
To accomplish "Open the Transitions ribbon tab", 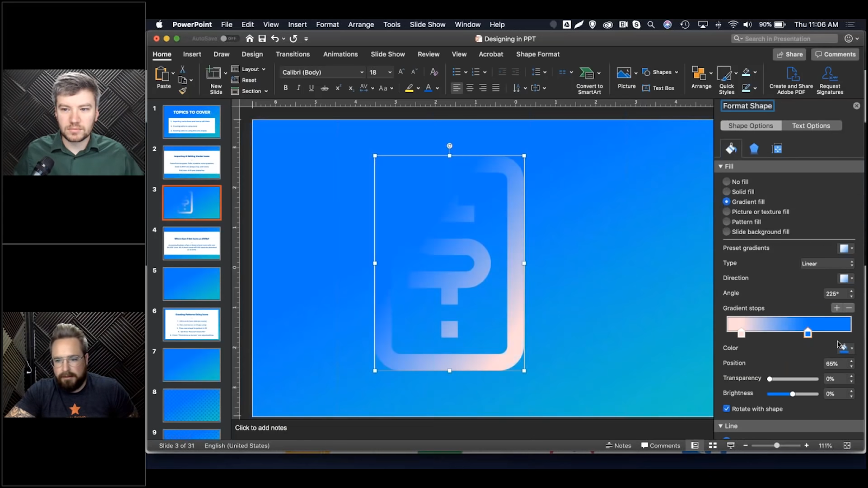I will click(x=292, y=54).
